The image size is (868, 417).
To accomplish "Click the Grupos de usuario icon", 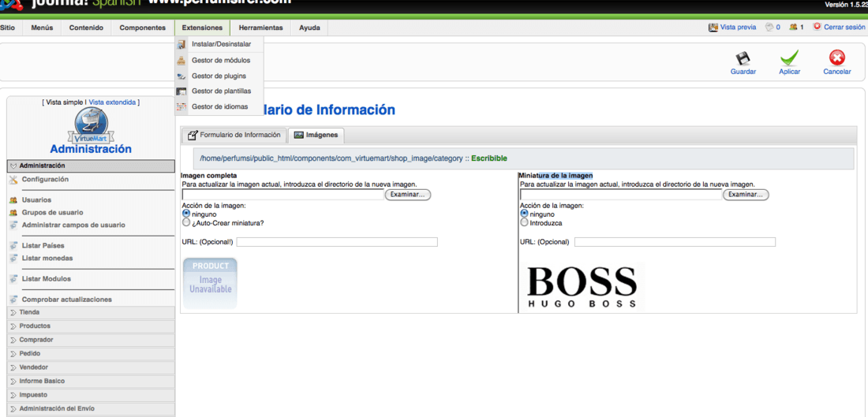I will (13, 213).
